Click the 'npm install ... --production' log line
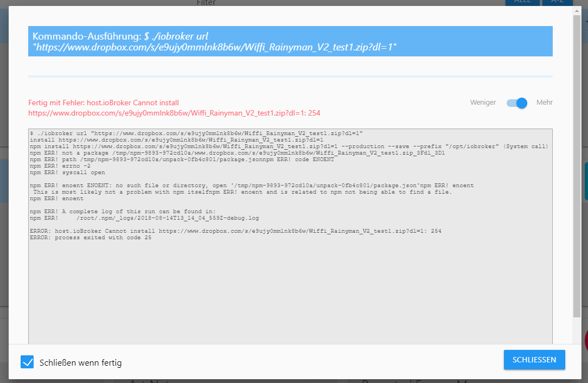 coord(289,146)
